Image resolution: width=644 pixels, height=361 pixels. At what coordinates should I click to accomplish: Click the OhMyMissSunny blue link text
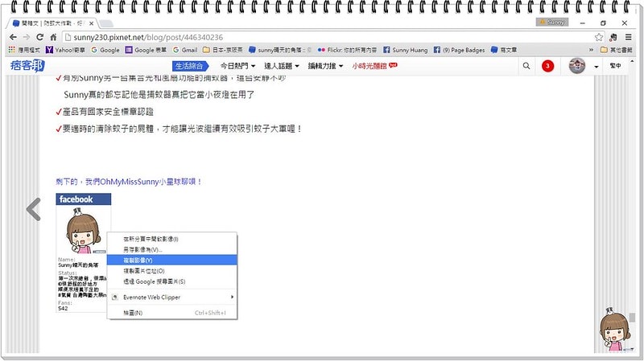point(130,182)
